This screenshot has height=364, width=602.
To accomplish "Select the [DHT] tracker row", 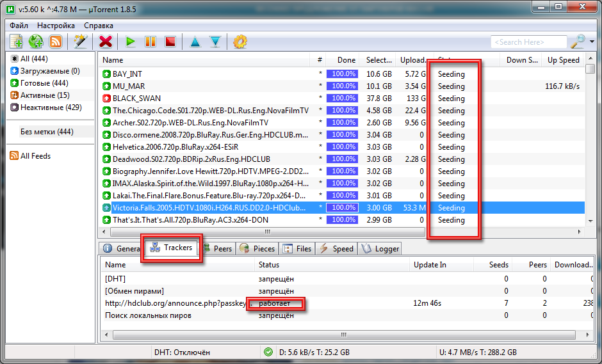I will point(348,279).
